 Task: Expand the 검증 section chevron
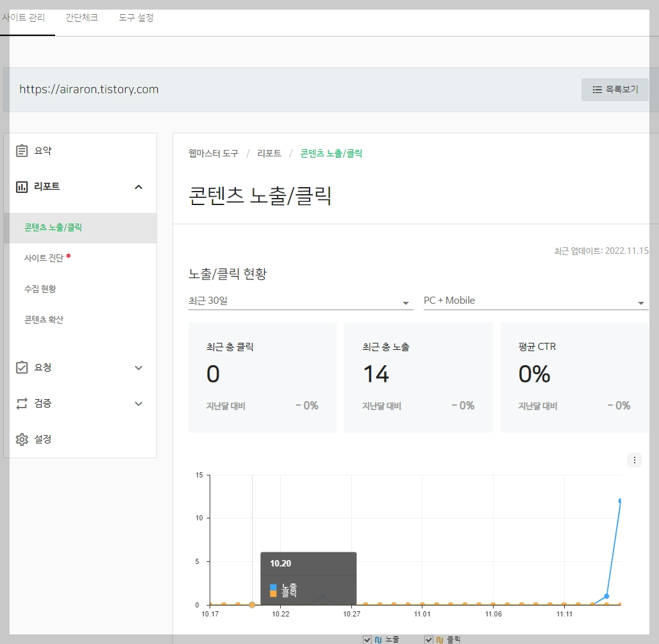coord(138,404)
